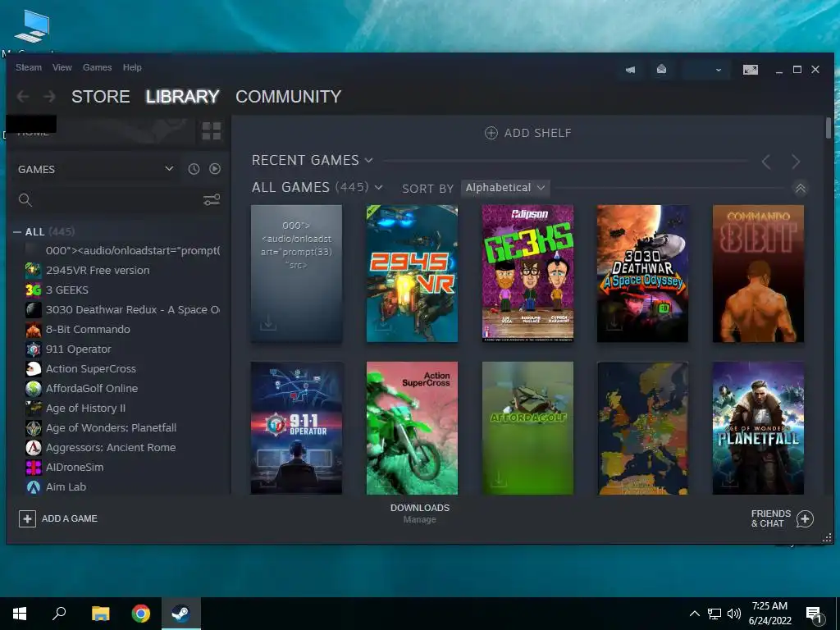Click the 911 Operator sidebar icon

33,349
